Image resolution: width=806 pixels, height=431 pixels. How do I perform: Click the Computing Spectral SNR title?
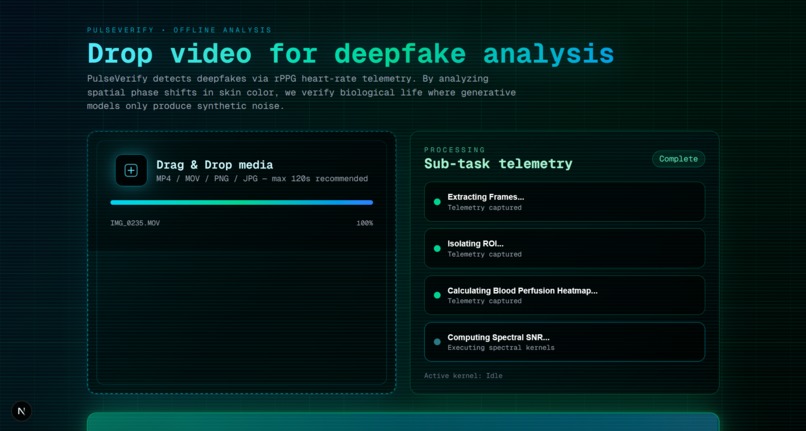(x=498, y=337)
